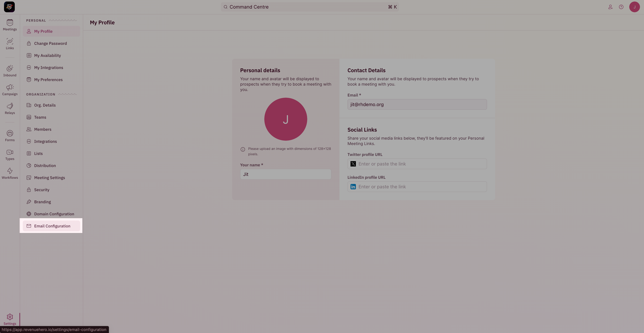Open the Meetings section
Screen dimensions: 644x333
tap(10, 25)
